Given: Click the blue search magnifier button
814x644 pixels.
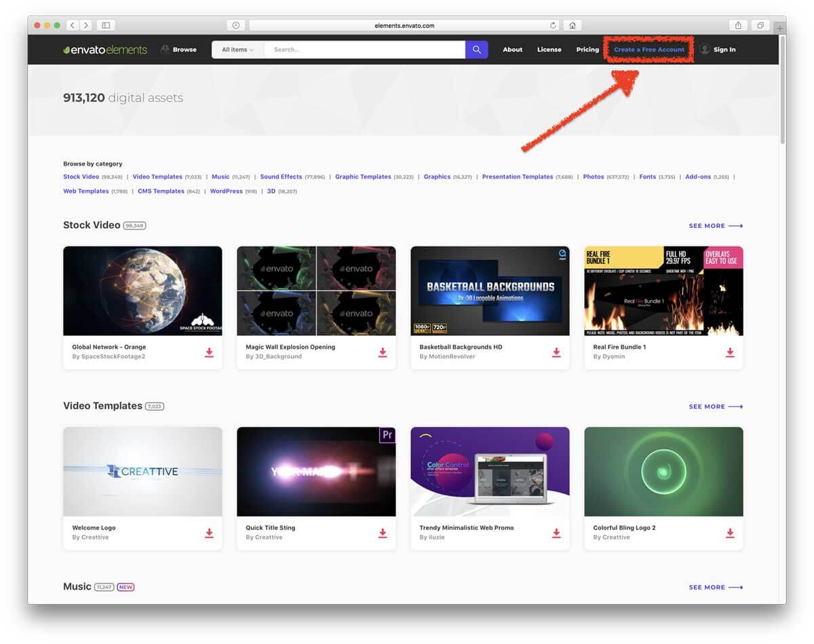Looking at the screenshot, I should (477, 50).
